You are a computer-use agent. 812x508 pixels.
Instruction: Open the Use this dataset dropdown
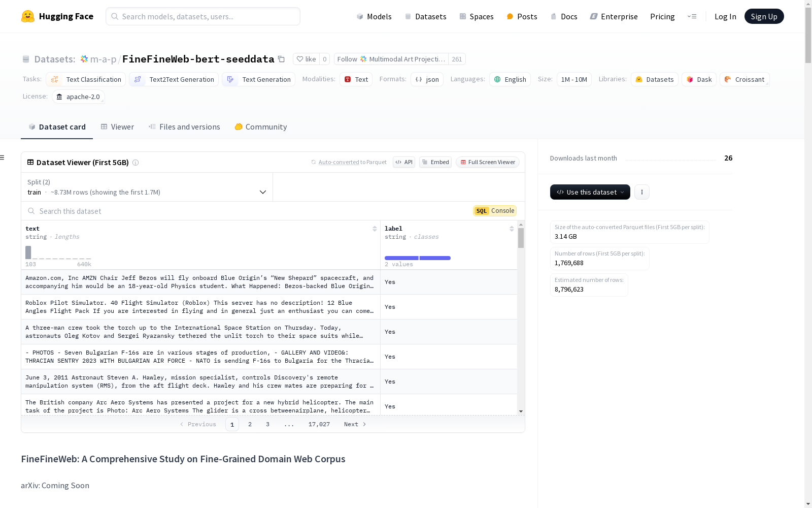(590, 192)
